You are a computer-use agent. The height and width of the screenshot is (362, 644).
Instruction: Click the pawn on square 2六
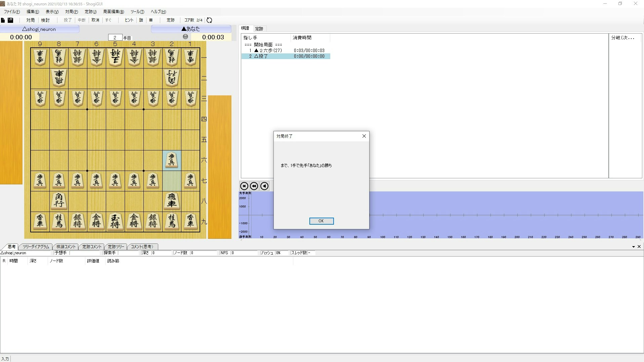click(x=172, y=160)
